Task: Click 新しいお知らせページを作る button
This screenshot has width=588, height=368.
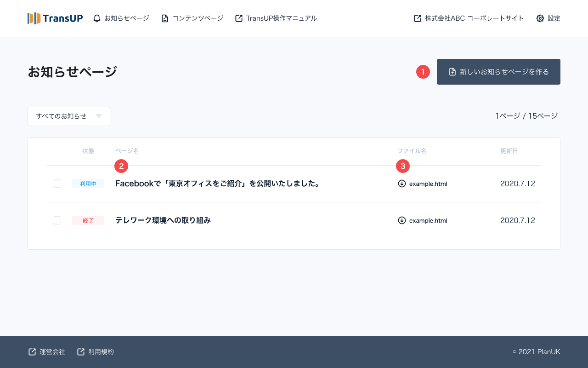Action: pos(498,72)
